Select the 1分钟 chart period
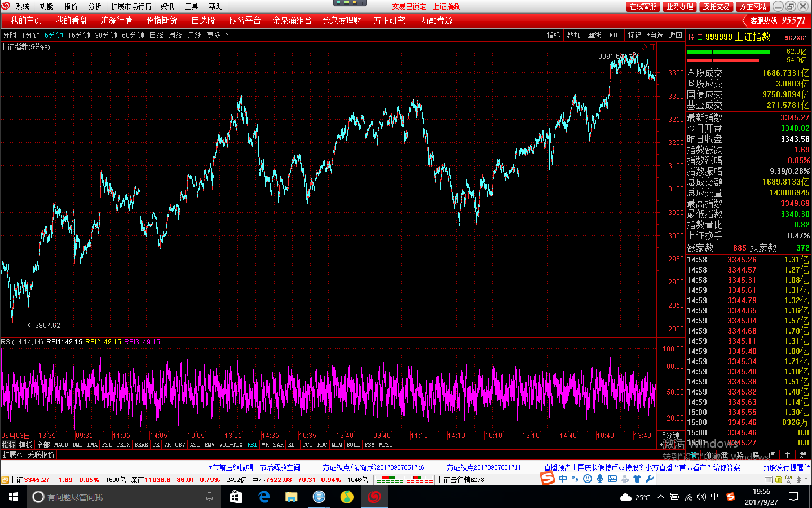The height and width of the screenshot is (508, 812). tap(31, 35)
